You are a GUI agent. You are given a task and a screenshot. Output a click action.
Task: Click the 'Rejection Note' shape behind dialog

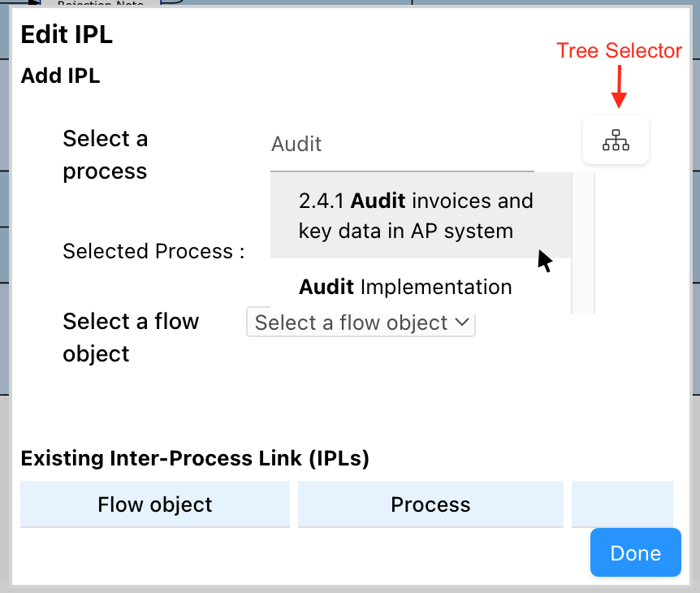pyautogui.click(x=100, y=5)
